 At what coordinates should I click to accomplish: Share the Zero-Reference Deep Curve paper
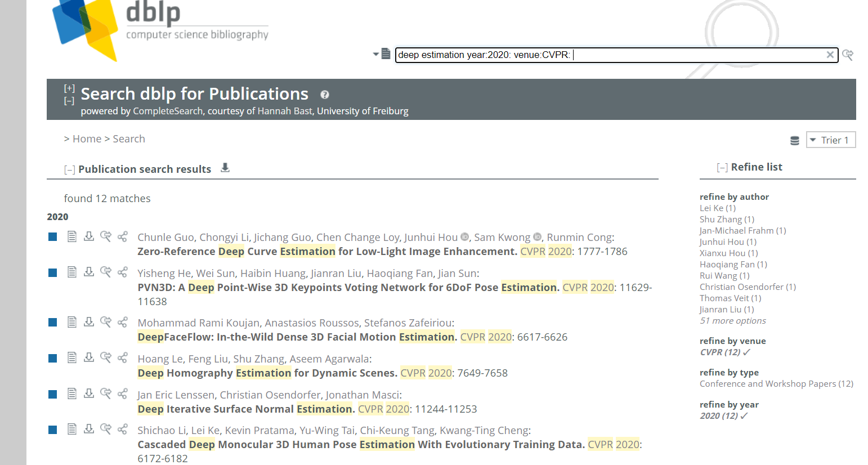coord(123,236)
